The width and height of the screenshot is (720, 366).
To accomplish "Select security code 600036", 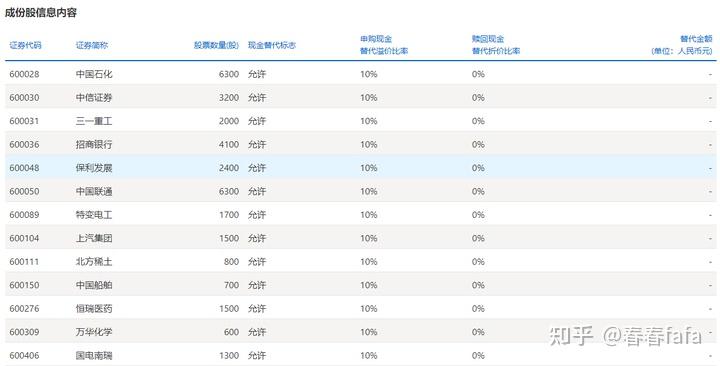I will point(24,144).
